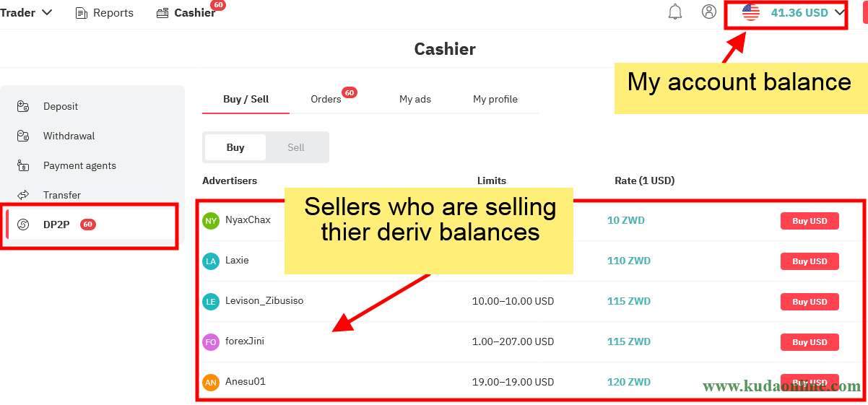Click Buy USD for forexJini
The width and height of the screenshot is (868, 405).
click(810, 342)
